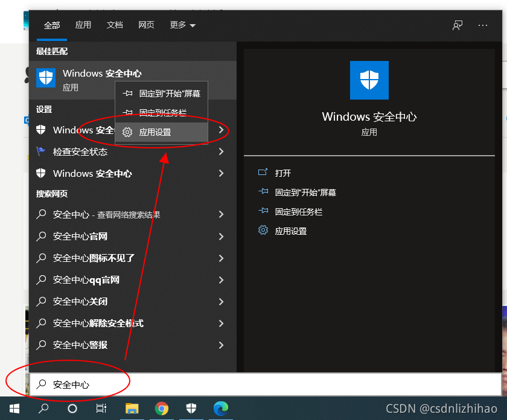Open the Windows 安全中心 best match result
This screenshot has height=420, width=507.
[133, 80]
